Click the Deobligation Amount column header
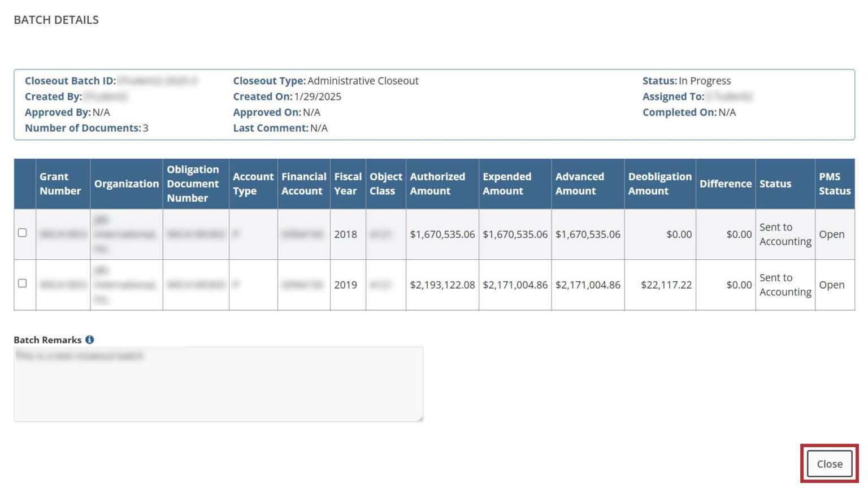 point(659,184)
